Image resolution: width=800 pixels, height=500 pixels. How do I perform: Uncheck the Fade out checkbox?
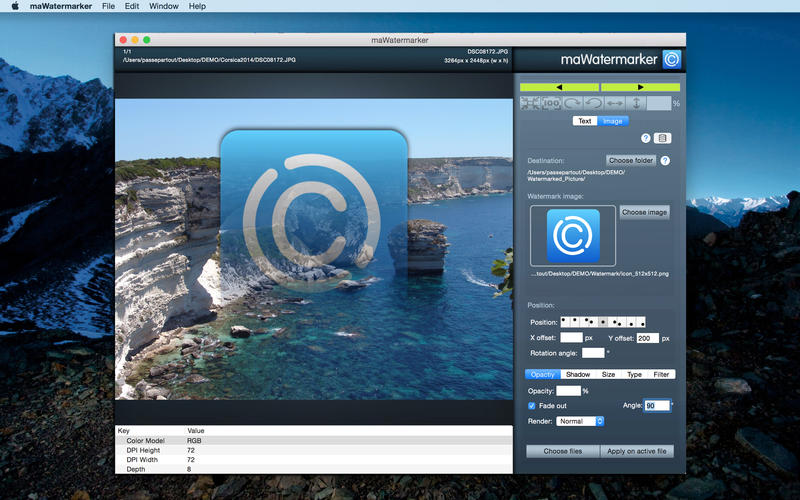pyautogui.click(x=532, y=406)
